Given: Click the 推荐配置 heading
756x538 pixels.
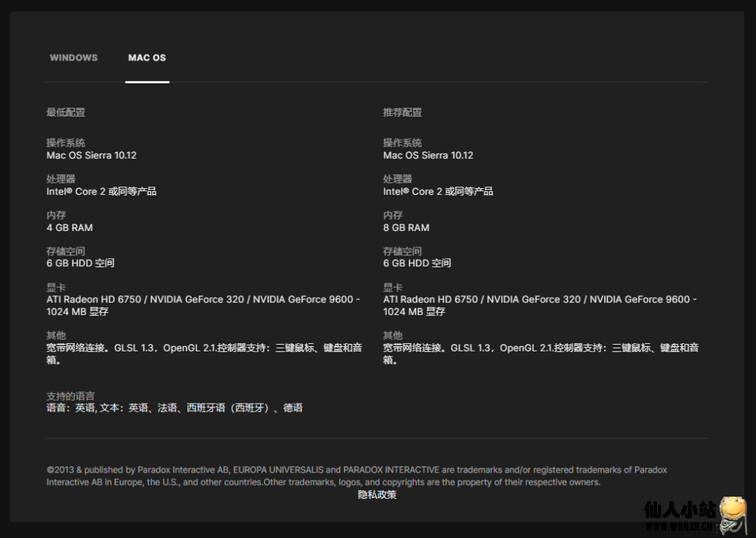Looking at the screenshot, I should coord(402,112).
